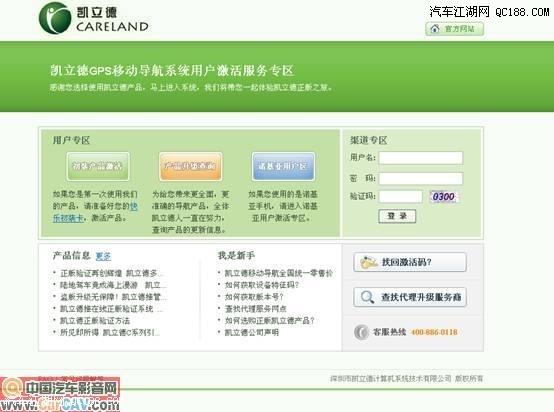This screenshot has height=412, width=554.
Task: Focus the 用户名 username field
Action: [x=420, y=158]
